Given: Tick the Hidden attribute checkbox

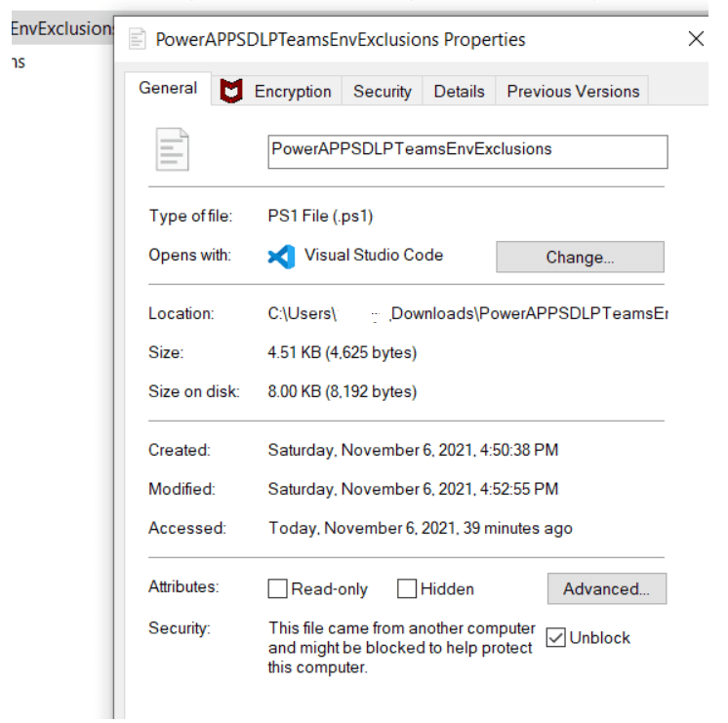Looking at the screenshot, I should 407,589.
